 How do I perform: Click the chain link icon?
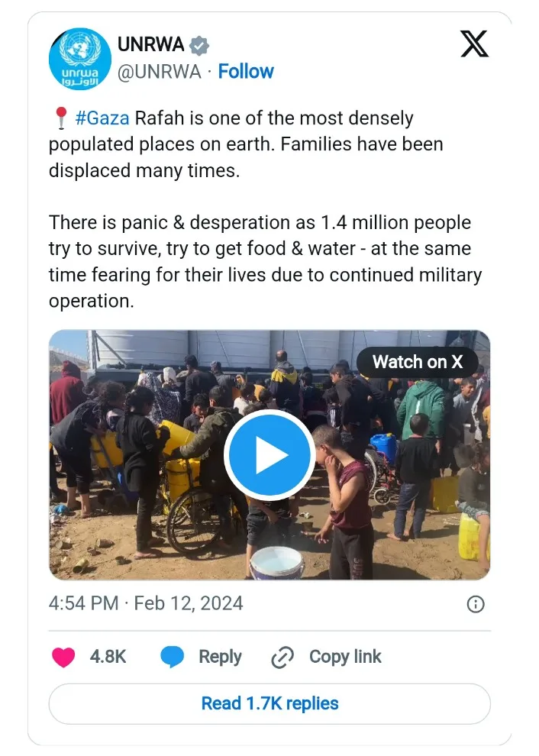pyautogui.click(x=282, y=657)
